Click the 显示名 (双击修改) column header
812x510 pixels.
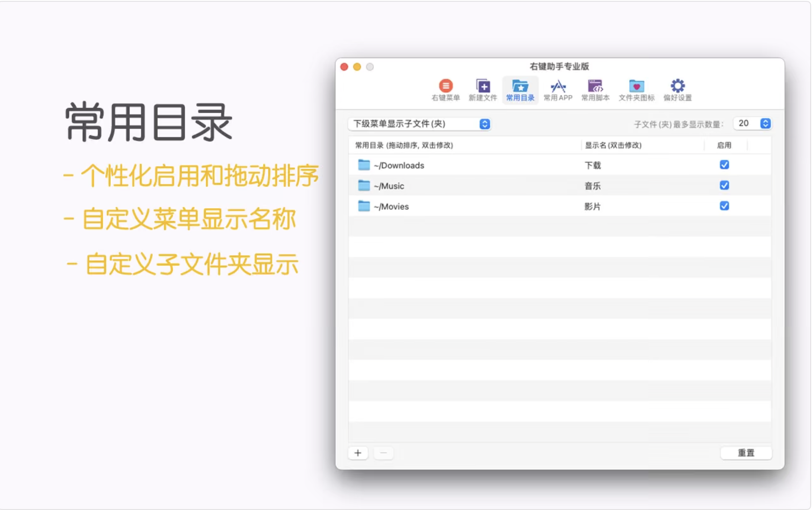[612, 146]
